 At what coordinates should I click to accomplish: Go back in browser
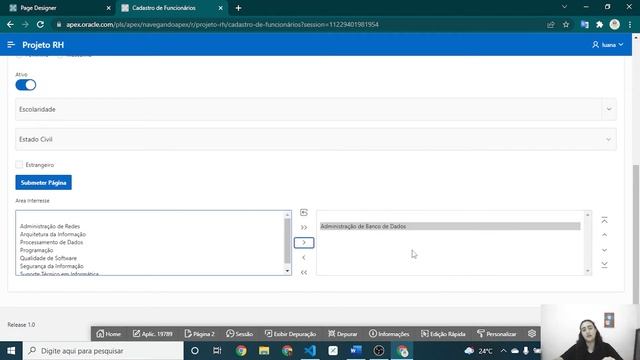pyautogui.click(x=10, y=24)
